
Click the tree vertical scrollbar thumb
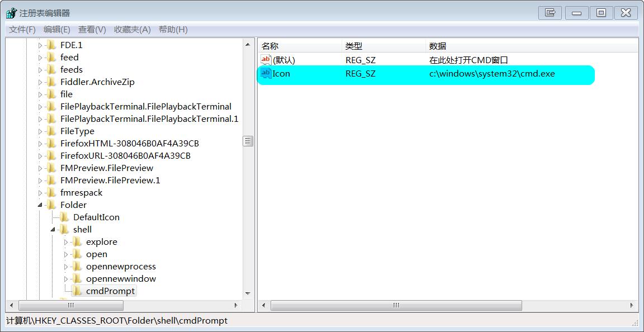(x=248, y=141)
